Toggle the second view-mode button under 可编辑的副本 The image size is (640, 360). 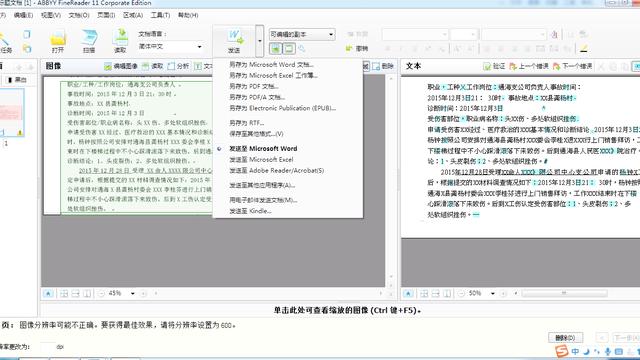289,49
